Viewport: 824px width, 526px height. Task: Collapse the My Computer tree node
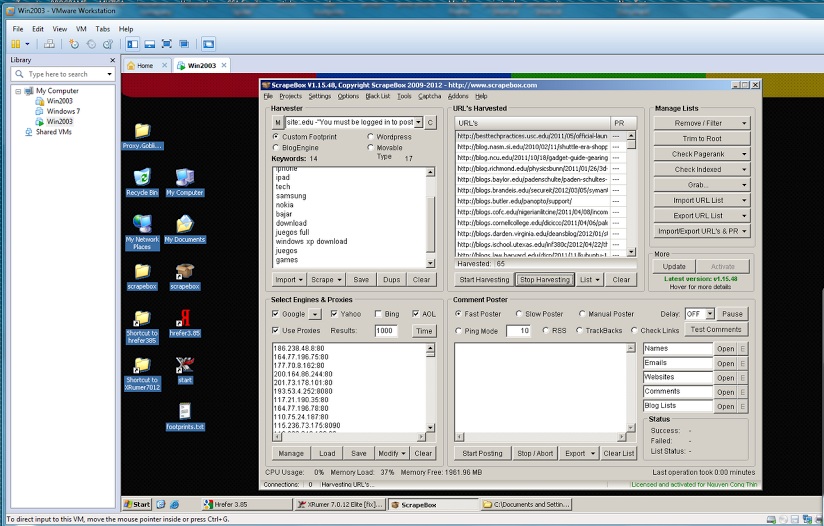(x=18, y=91)
